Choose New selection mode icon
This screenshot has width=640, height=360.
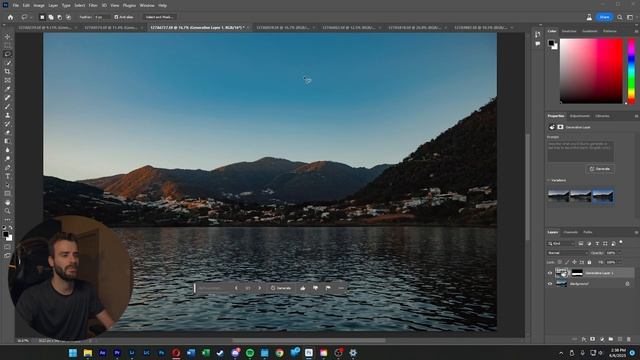42,17
